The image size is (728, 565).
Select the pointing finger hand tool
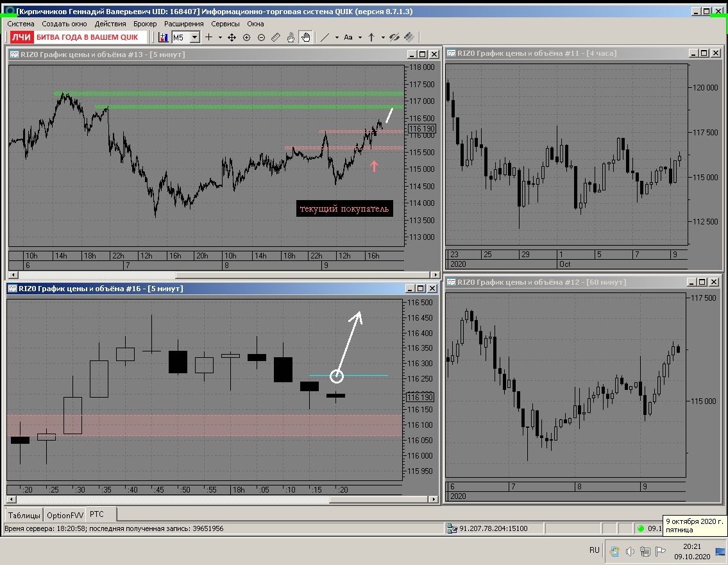point(291,38)
